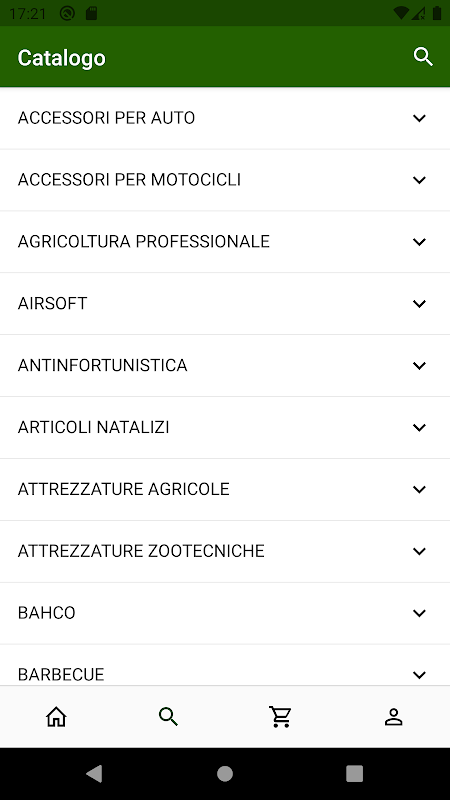Expand the ARTICOLI NATALIZI chevron

419,427
